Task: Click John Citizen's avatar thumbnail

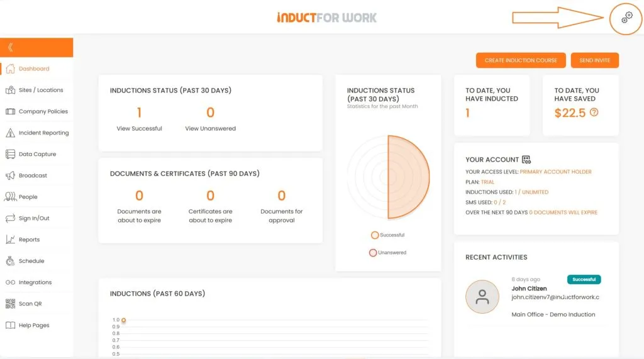Action: pos(482,297)
